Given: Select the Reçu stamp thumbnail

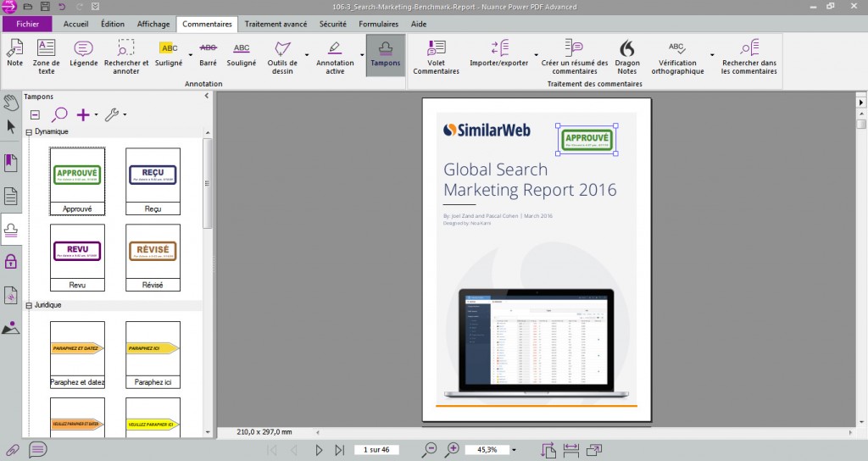Looking at the screenshot, I should tap(153, 175).
